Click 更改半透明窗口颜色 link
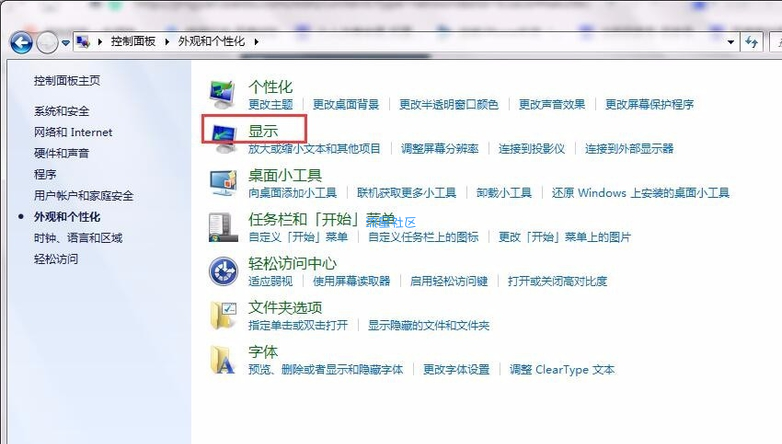Screen dimensions: 782x444 pos(449,104)
